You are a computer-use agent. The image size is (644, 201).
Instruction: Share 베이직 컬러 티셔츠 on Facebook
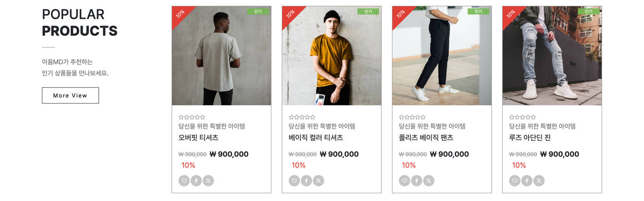point(306,181)
